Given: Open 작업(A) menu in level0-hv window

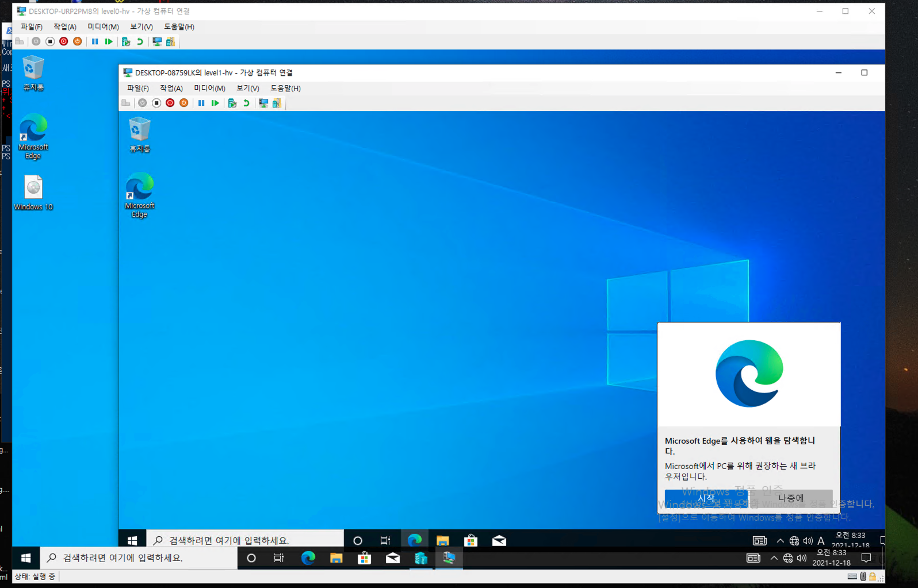Looking at the screenshot, I should 65,27.
